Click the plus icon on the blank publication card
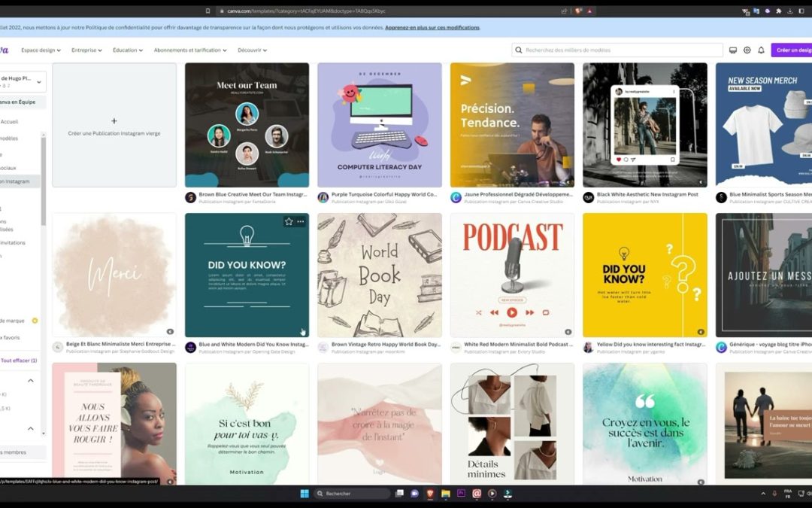 point(114,120)
